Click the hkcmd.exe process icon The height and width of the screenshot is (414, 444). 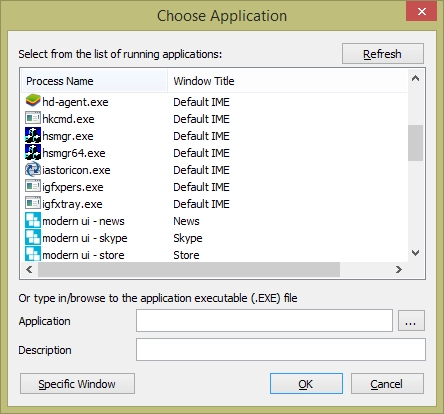(x=33, y=118)
